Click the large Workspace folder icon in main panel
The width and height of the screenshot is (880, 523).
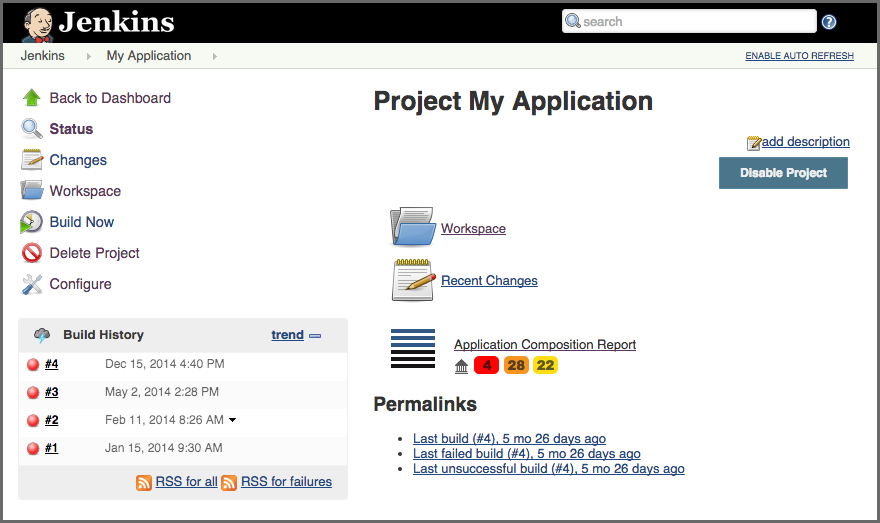click(x=412, y=227)
